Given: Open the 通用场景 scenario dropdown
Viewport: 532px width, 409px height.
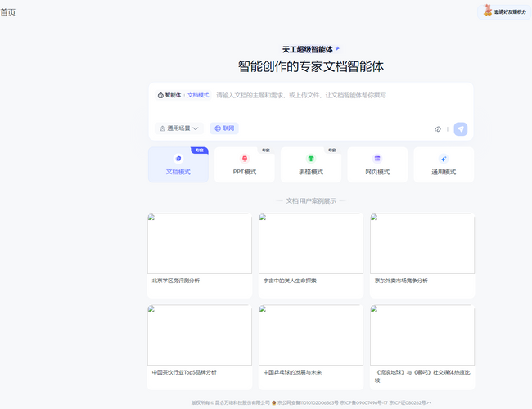Looking at the screenshot, I should [x=178, y=128].
